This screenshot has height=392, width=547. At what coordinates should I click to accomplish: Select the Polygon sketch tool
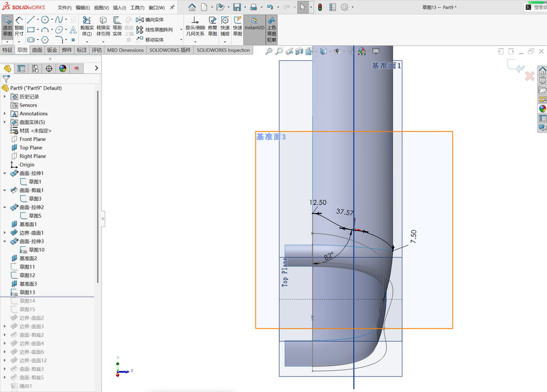[x=45, y=40]
